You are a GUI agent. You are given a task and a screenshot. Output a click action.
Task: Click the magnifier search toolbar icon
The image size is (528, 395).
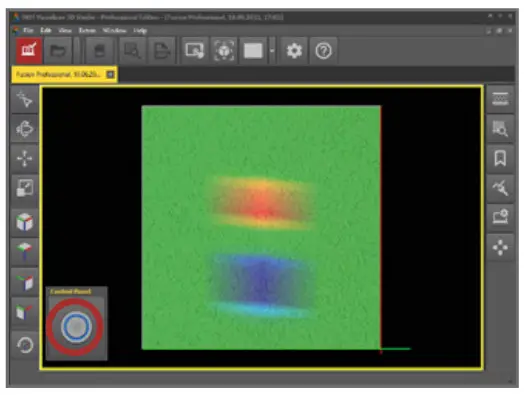tap(132, 51)
